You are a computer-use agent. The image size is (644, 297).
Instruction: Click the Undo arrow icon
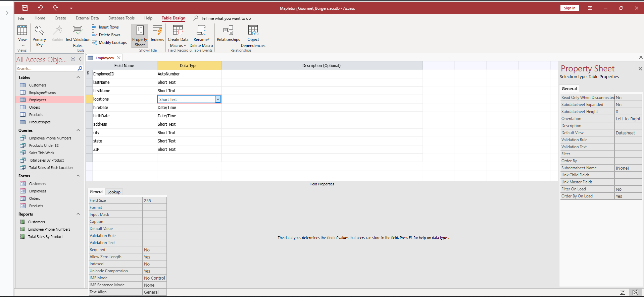[40, 8]
